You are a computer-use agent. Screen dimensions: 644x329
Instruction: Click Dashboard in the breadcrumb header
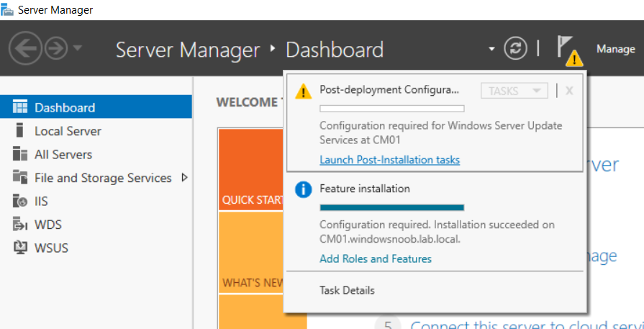click(x=335, y=50)
